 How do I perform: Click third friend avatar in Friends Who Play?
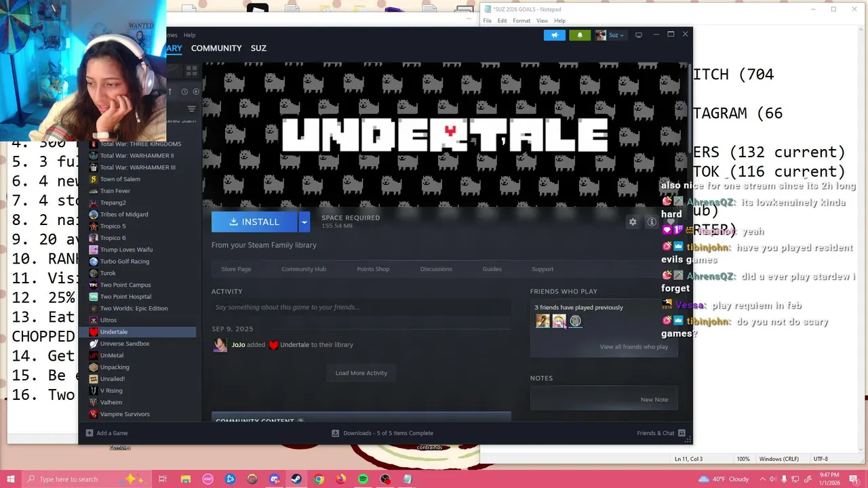[575, 321]
